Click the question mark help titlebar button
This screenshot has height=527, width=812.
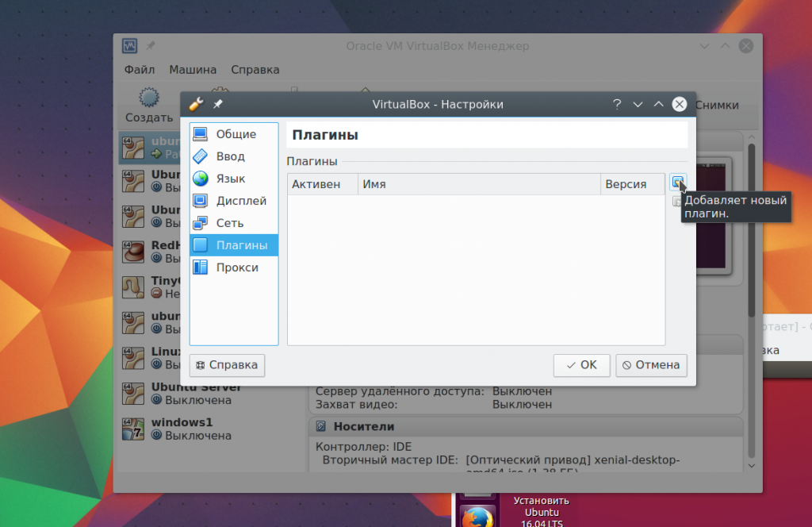click(x=617, y=104)
